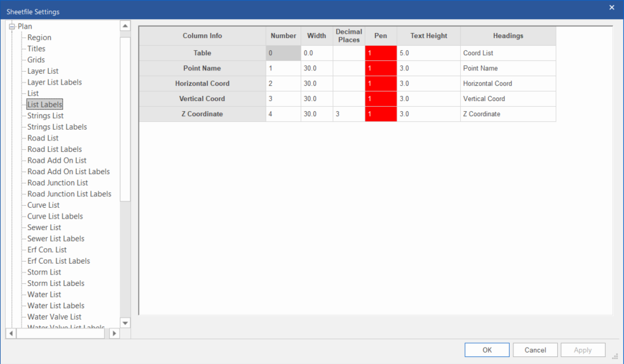Collapse the Plan tree node
This screenshot has height=364, width=624.
[x=11, y=27]
